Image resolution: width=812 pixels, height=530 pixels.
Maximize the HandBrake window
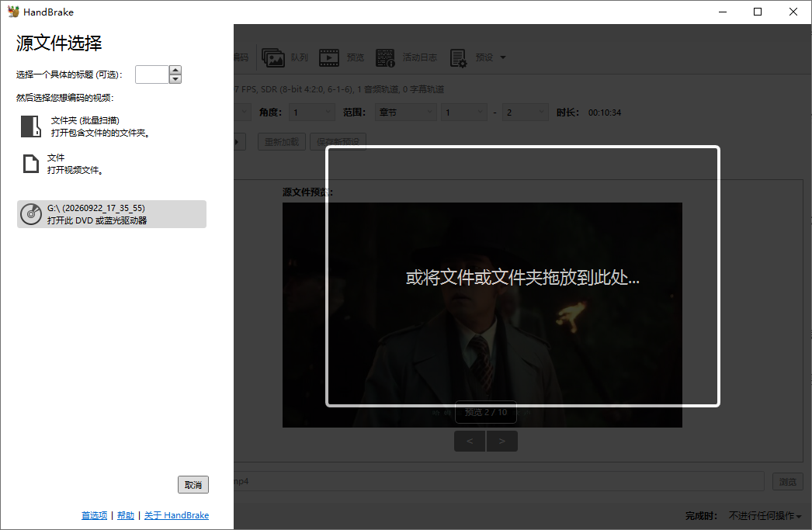click(758, 12)
